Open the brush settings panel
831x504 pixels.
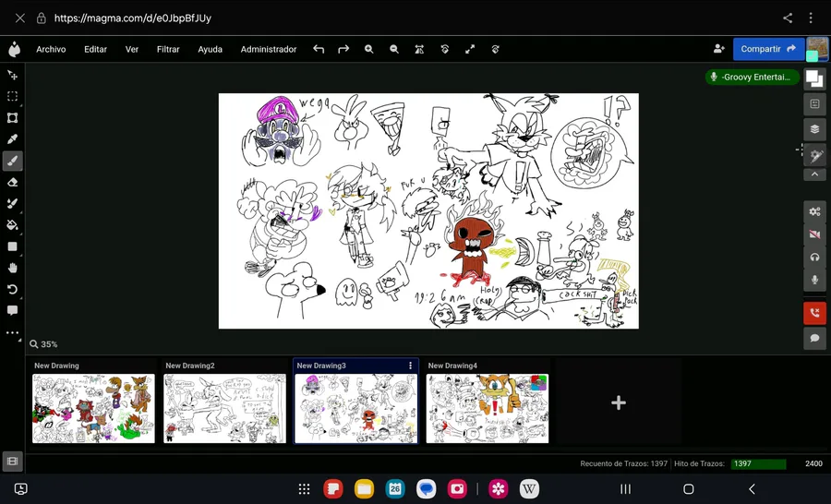point(814,155)
